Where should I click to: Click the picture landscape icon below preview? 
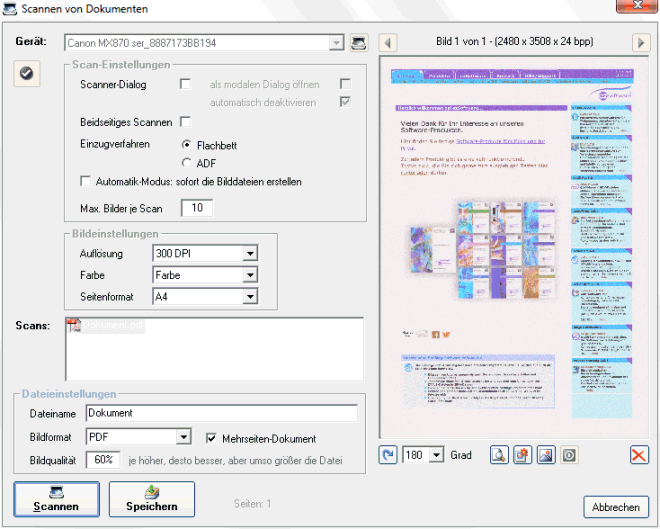tap(545, 455)
